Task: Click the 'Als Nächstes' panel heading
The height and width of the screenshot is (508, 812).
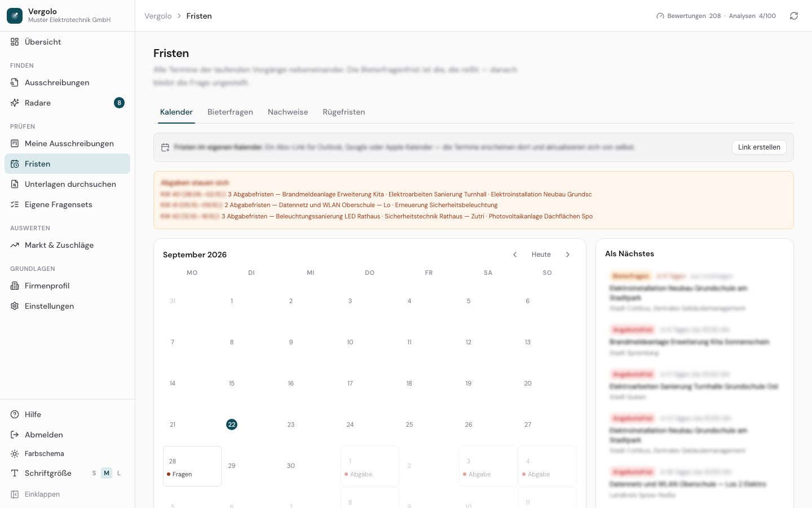Action: [x=629, y=253]
